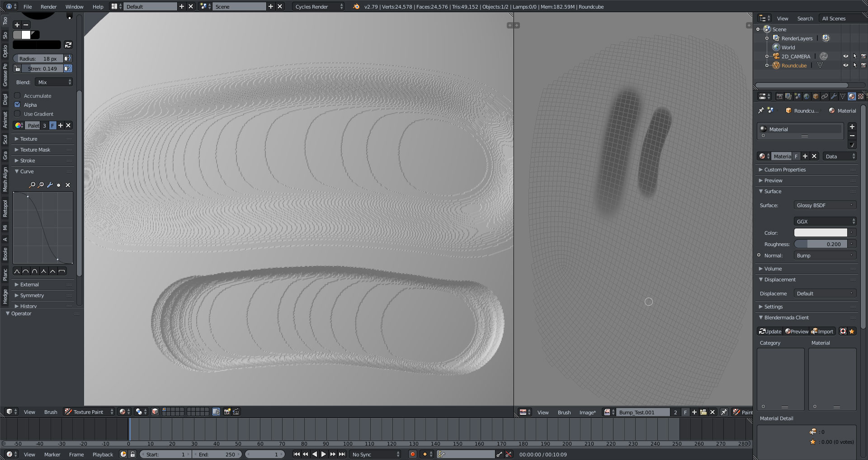The height and width of the screenshot is (460, 868).
Task: Open Marker menu in timeline
Action: [52, 455]
